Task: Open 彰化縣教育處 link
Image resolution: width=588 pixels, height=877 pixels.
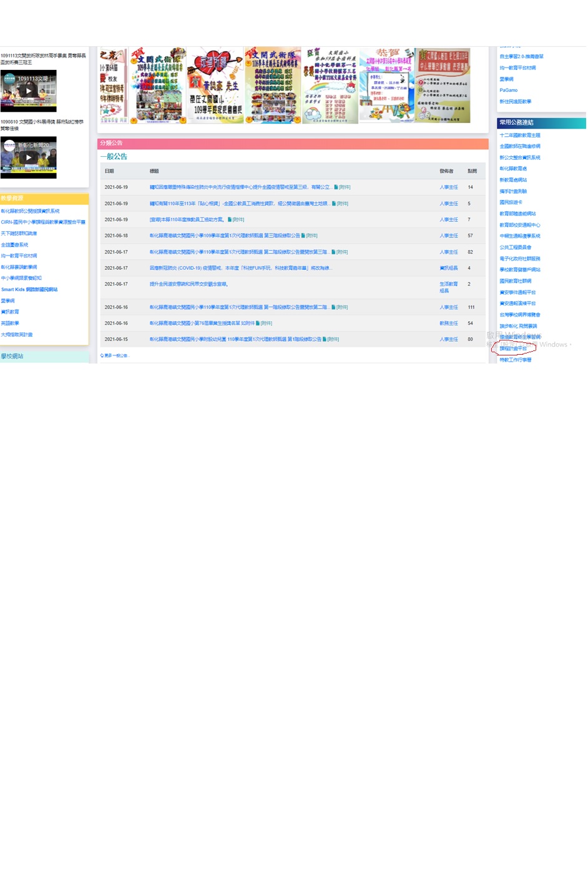Action: tap(513, 169)
